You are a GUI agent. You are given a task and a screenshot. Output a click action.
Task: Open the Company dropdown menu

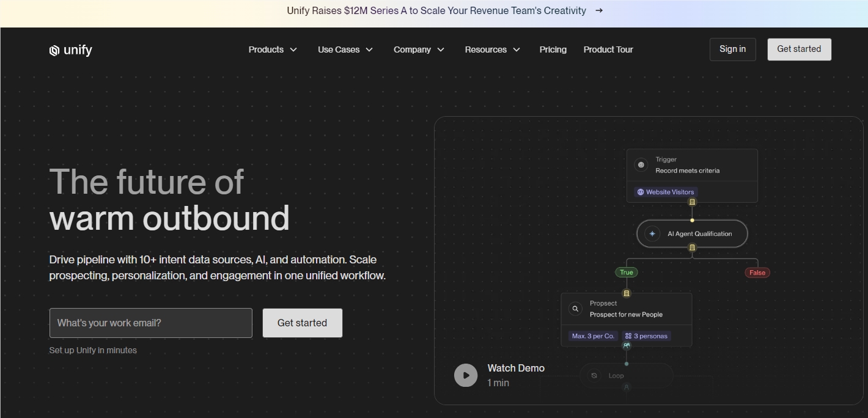(x=419, y=50)
